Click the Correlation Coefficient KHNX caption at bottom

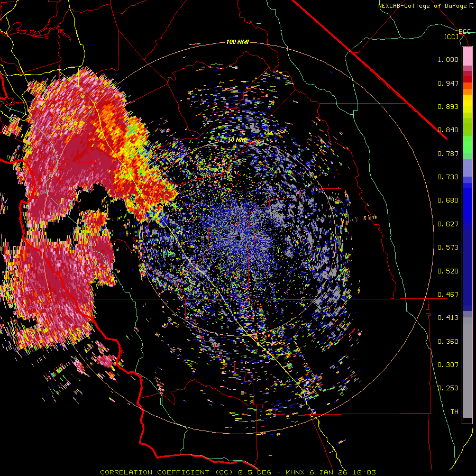point(238,472)
